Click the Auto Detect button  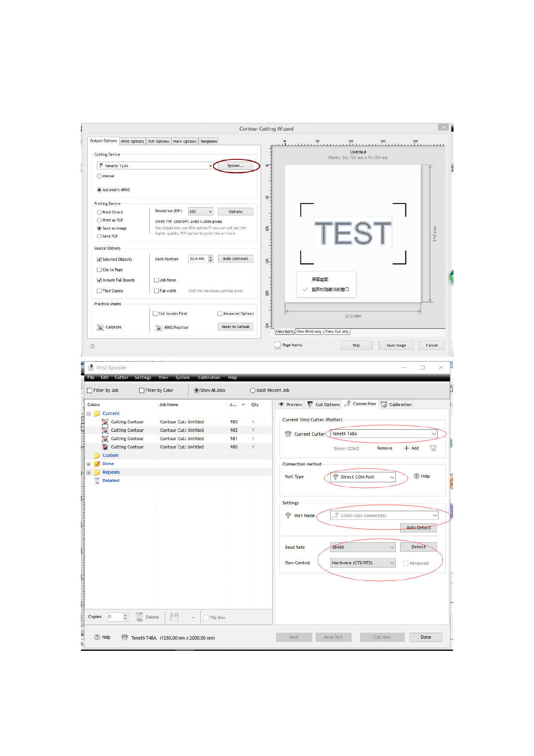pyautogui.click(x=418, y=528)
